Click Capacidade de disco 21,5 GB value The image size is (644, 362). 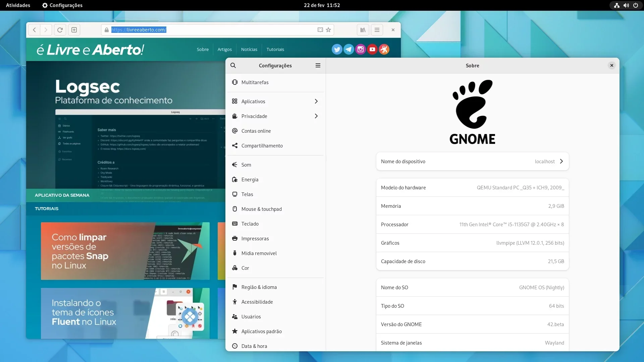pyautogui.click(x=556, y=261)
